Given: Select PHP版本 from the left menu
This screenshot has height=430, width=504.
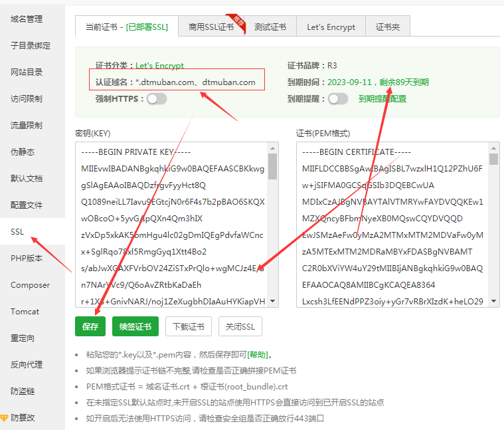Looking at the screenshot, I should pyautogui.click(x=26, y=259).
